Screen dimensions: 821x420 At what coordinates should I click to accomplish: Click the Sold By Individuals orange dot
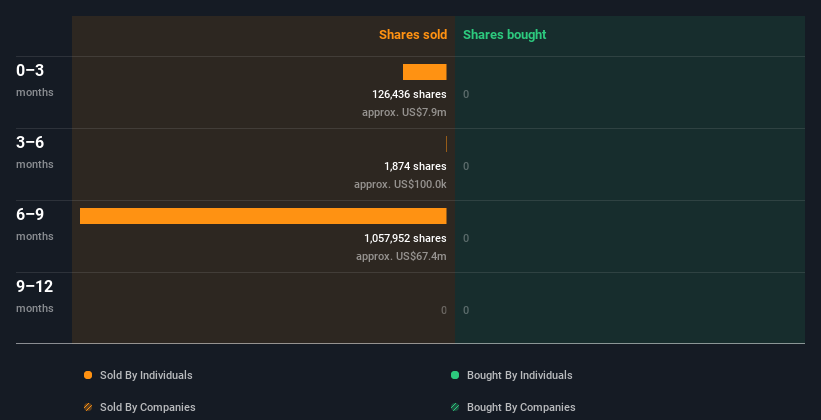coord(88,375)
